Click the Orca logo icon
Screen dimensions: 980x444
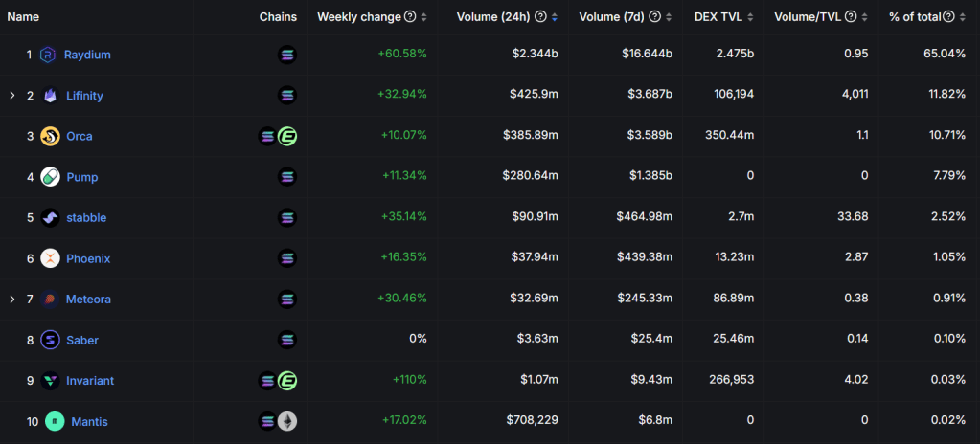click(x=50, y=137)
